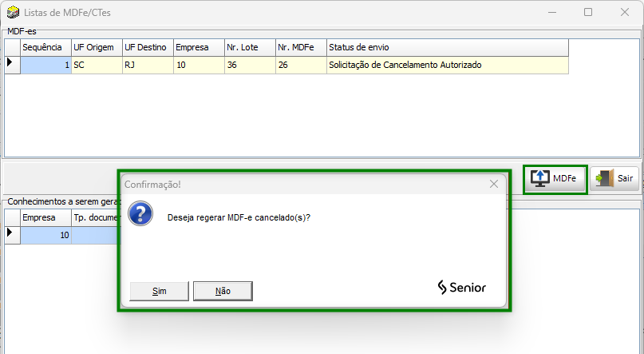Click the Sair exit door button
The width and height of the screenshot is (644, 354).
(x=615, y=179)
